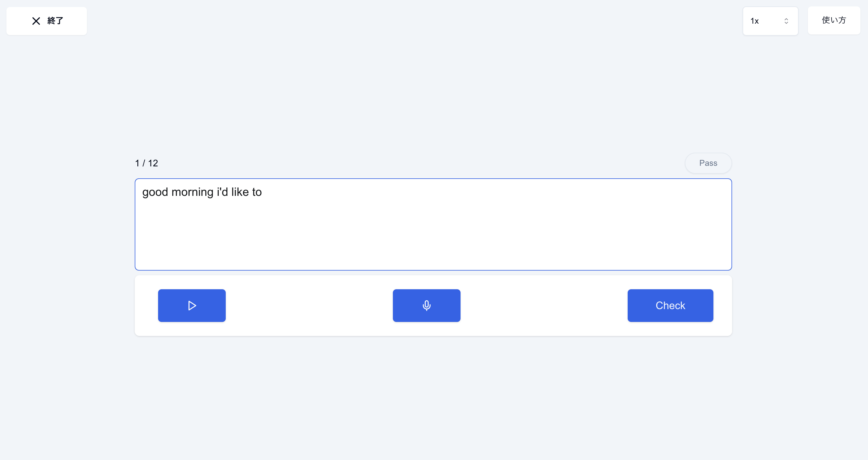
Task: Tap the mic glyph in the center button
Action: [x=427, y=306]
